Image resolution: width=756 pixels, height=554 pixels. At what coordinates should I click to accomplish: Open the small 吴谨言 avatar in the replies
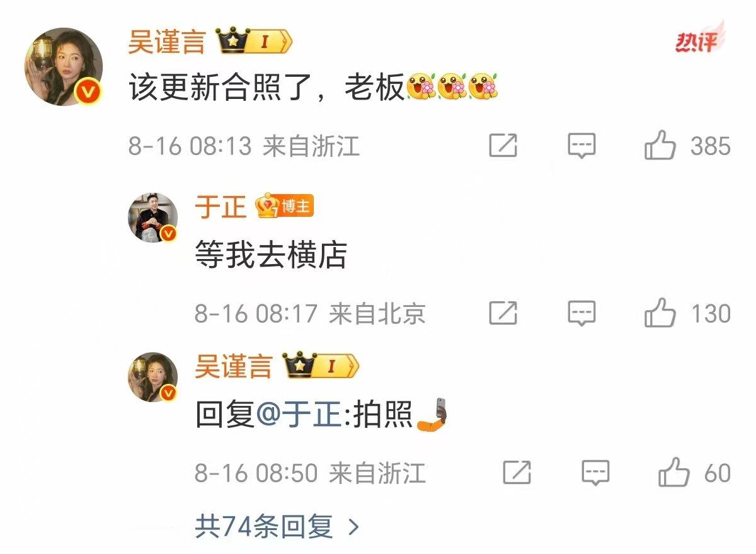pos(154,377)
